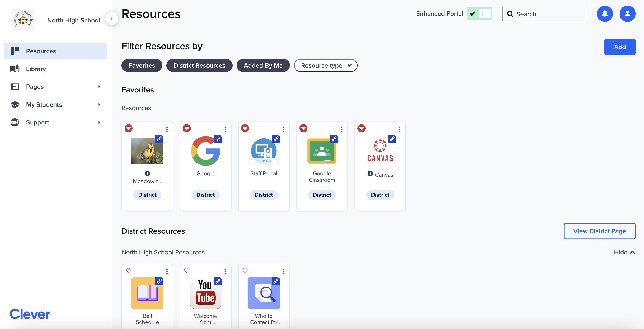Open the Resource type dropdown
This screenshot has height=329, width=644.
[326, 66]
